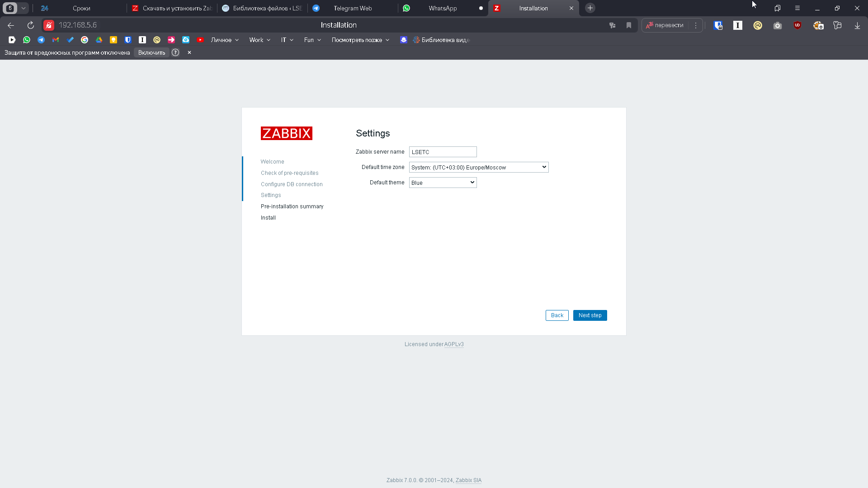Click the Zabbix server name input field

click(x=443, y=152)
